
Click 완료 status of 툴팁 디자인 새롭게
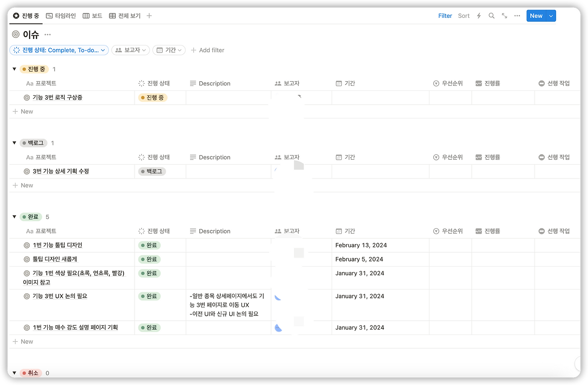click(149, 259)
